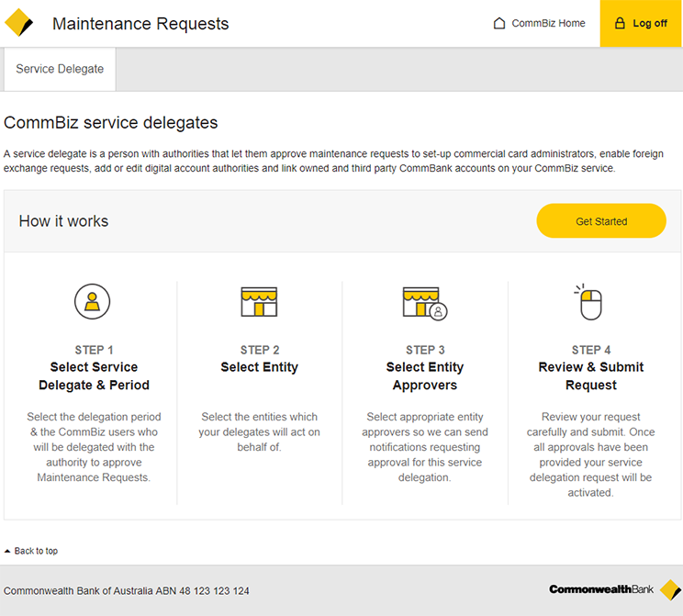
Task: Click the Step 3 storefront with approver icon
Action: [425, 303]
